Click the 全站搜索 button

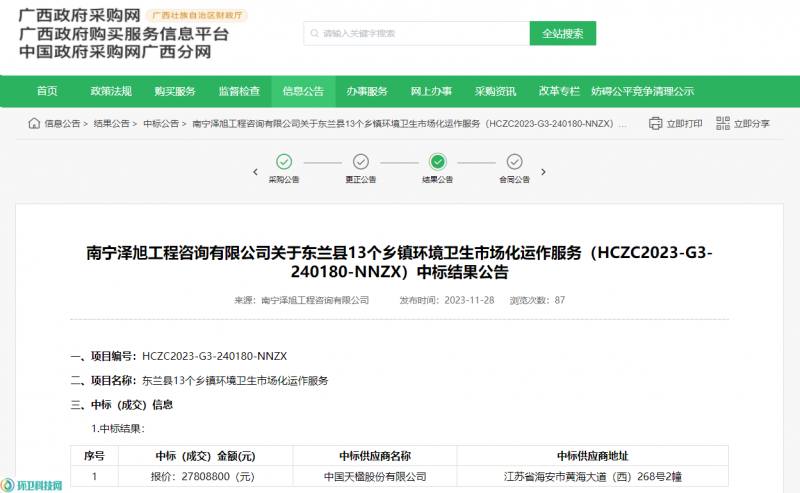[563, 33]
